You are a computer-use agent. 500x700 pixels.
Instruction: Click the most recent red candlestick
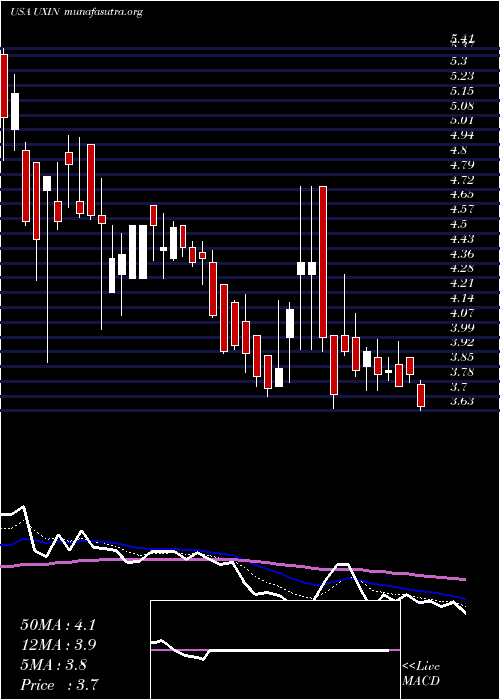421,395
